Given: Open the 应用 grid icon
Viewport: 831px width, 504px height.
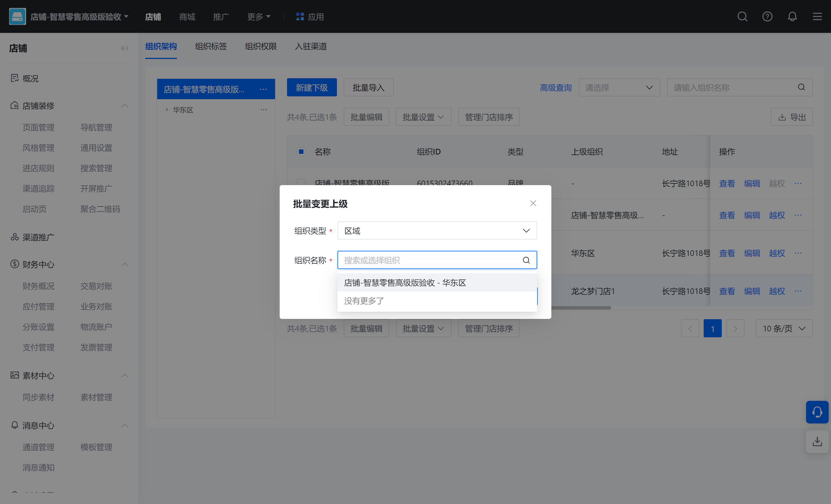Looking at the screenshot, I should [300, 16].
